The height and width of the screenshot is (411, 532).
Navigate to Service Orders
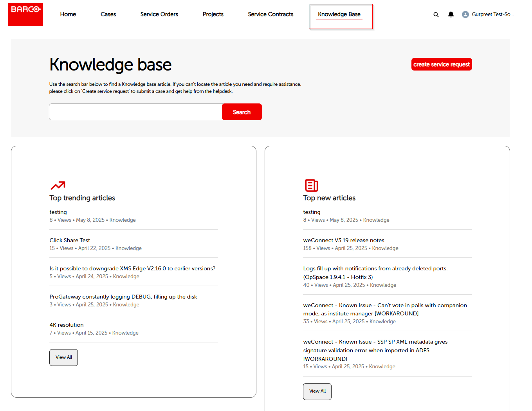pyautogui.click(x=159, y=14)
